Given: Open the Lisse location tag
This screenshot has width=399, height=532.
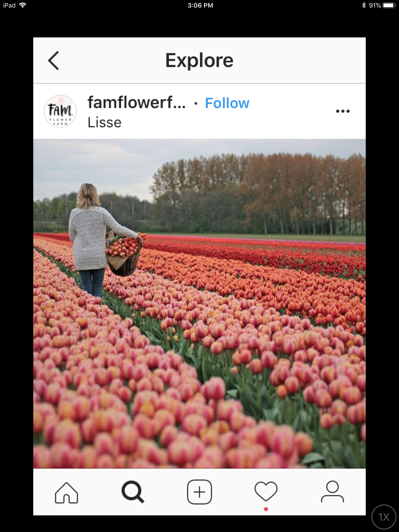Looking at the screenshot, I should tap(104, 122).
